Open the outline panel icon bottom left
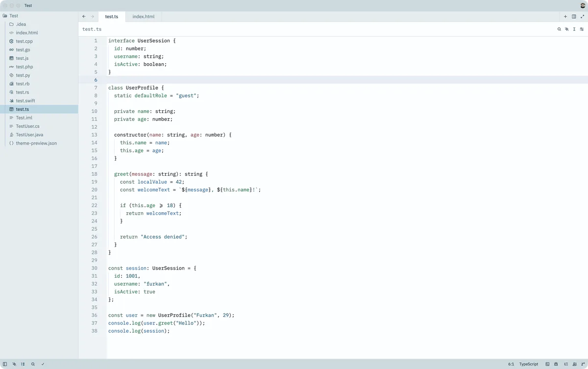This screenshot has height=369, width=588. (23, 364)
